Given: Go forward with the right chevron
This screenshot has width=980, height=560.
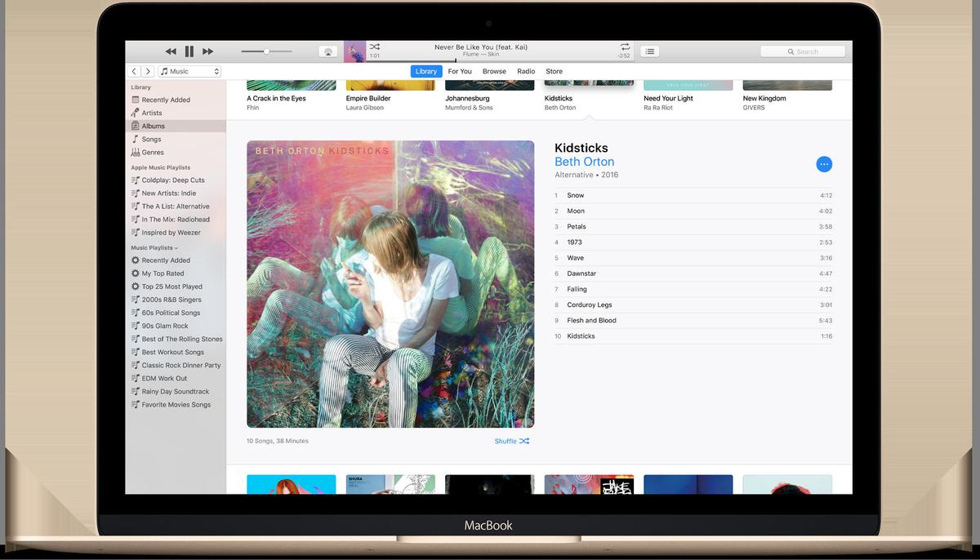Looking at the screenshot, I should pos(148,72).
